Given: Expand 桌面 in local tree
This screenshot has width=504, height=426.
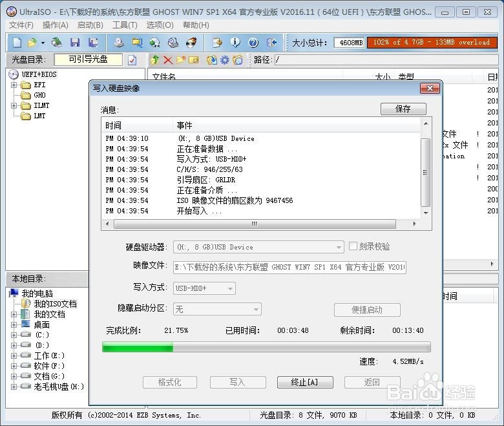Looking at the screenshot, I should point(14,325).
